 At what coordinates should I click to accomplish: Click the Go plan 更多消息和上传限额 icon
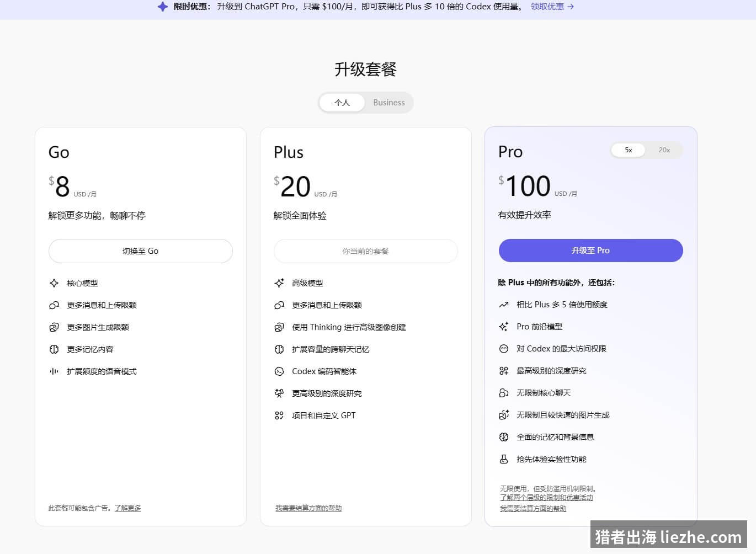[x=54, y=305]
